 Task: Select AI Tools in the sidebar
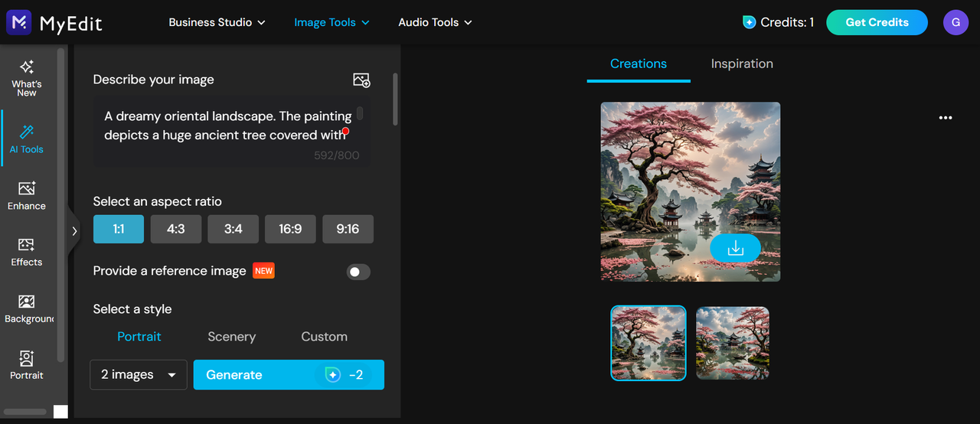27,140
